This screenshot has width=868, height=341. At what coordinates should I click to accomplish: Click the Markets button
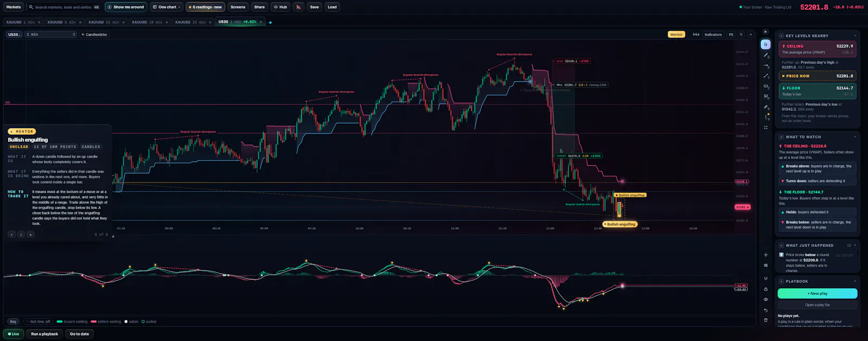click(x=14, y=7)
